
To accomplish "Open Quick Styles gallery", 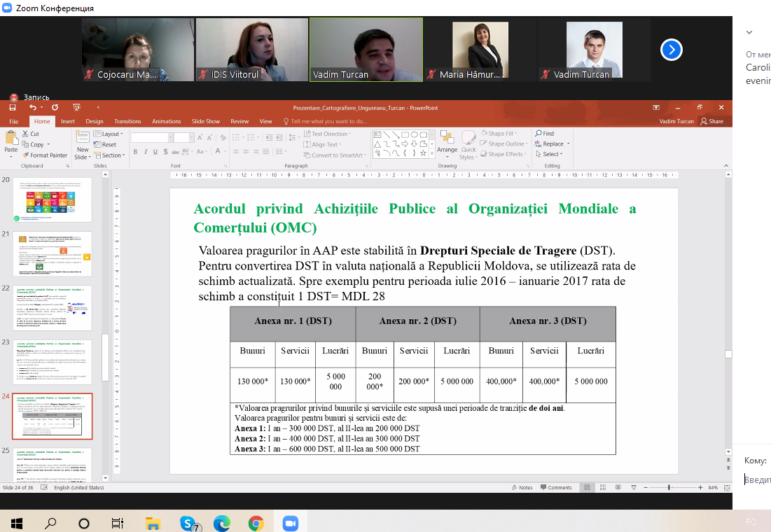I will pos(468,145).
